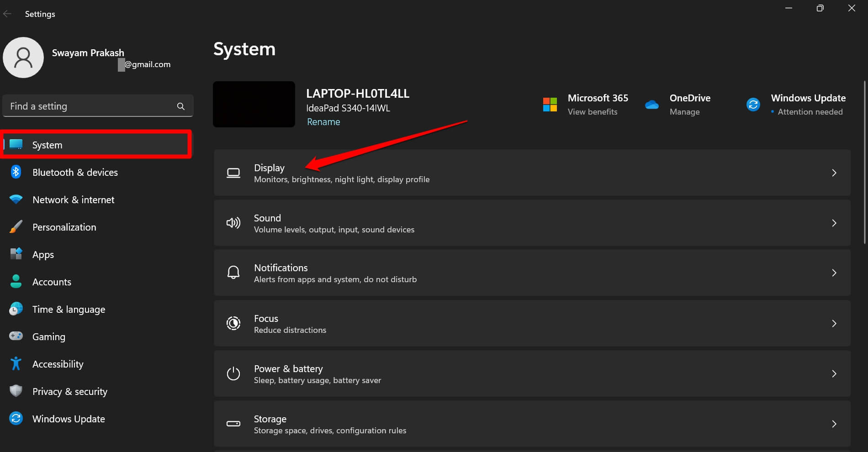
Task: Click the Rename link for LAPTOP-HL0TL4LL
Action: [x=323, y=121]
